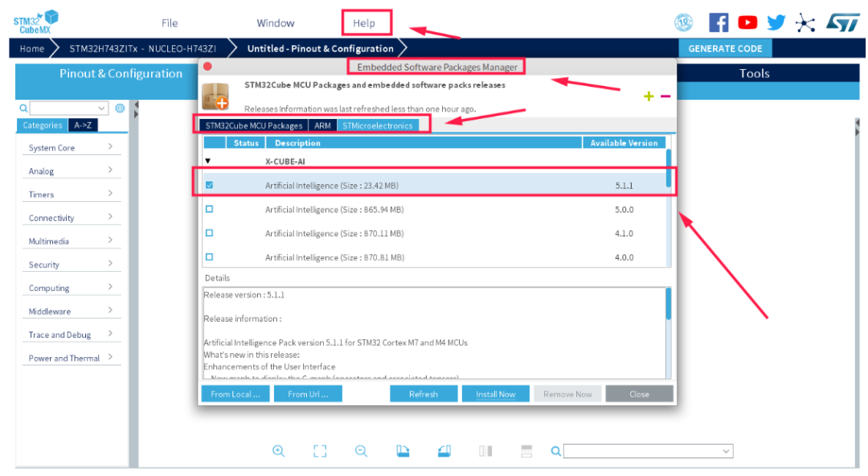Open the Pinout & Configuration main tab

[121, 74]
